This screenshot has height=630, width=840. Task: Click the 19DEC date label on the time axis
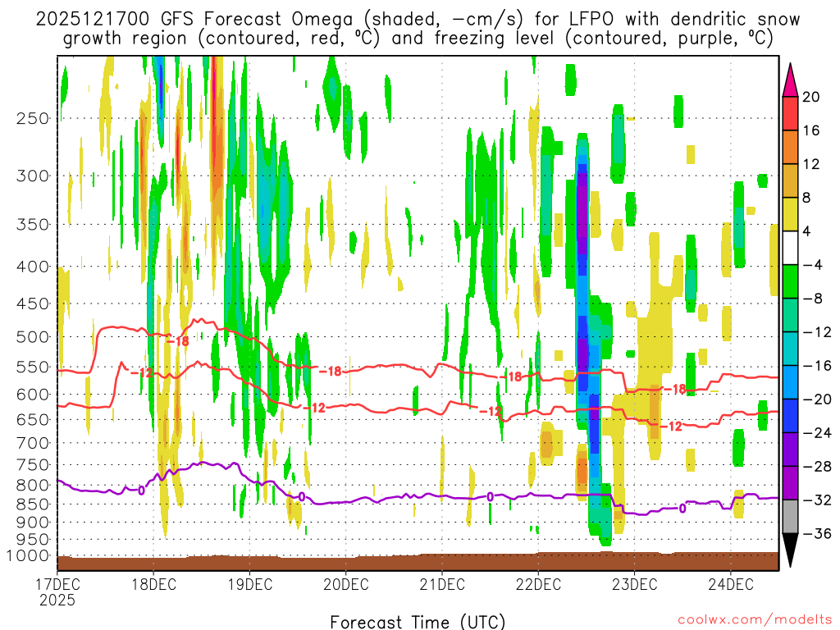(x=249, y=583)
